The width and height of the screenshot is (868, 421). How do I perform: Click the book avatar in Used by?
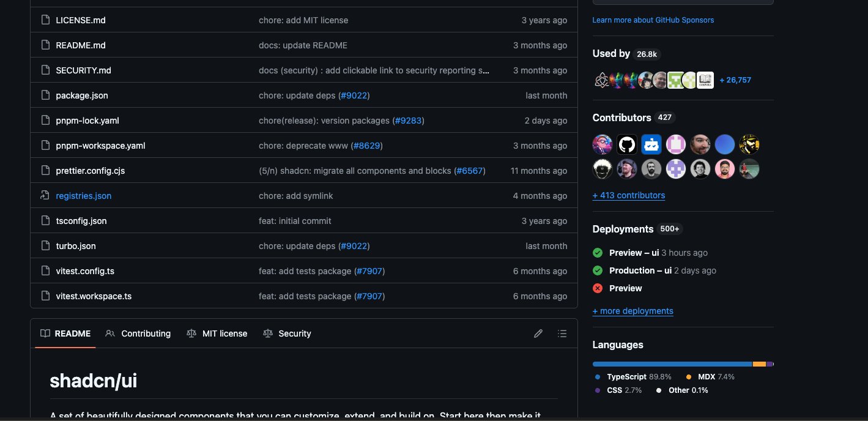point(705,80)
